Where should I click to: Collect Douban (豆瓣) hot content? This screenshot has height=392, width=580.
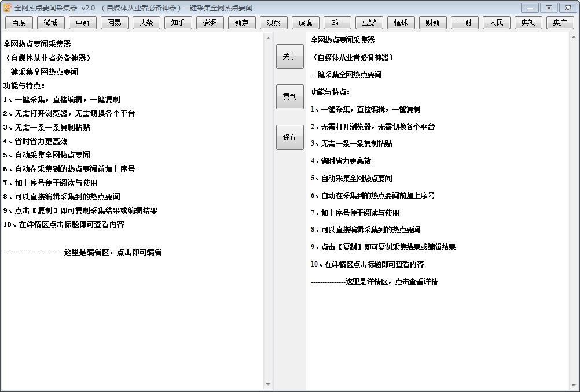(x=369, y=23)
